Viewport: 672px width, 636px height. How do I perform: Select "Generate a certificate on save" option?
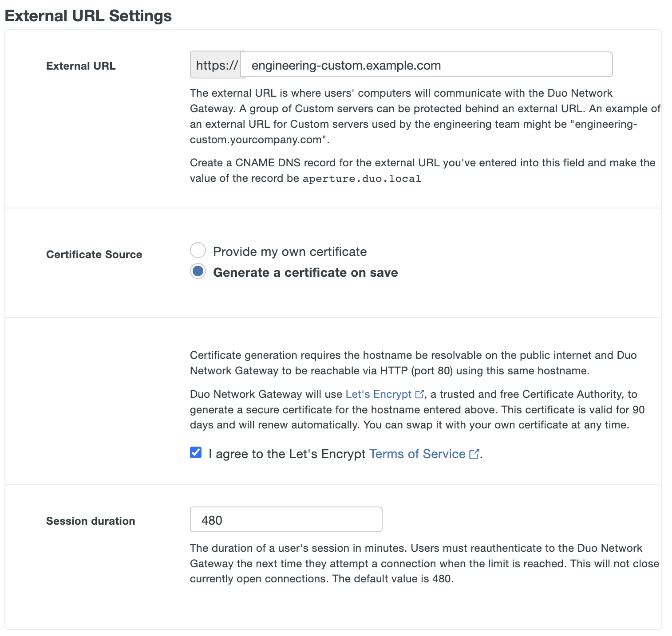point(198,271)
